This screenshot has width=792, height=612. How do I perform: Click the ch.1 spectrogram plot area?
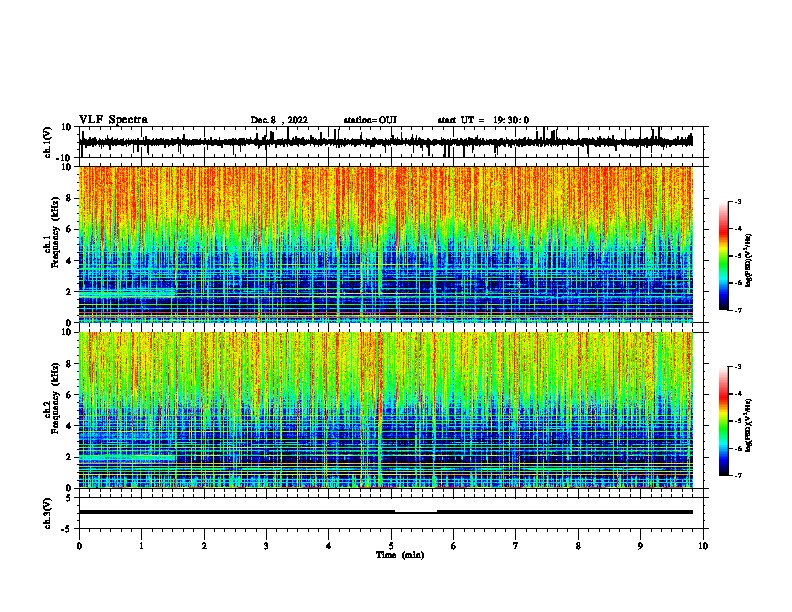point(386,244)
